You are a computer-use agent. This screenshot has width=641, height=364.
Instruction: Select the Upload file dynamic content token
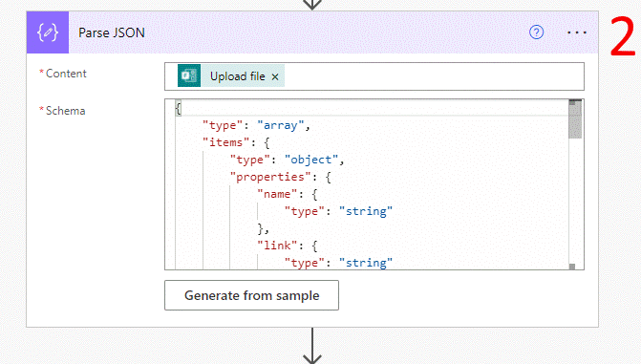pos(231,75)
